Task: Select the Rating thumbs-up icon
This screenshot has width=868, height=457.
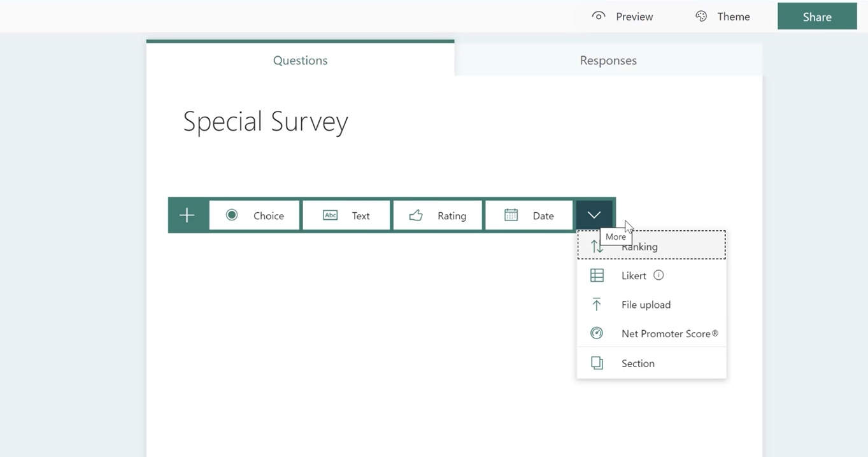Action: coord(416,215)
